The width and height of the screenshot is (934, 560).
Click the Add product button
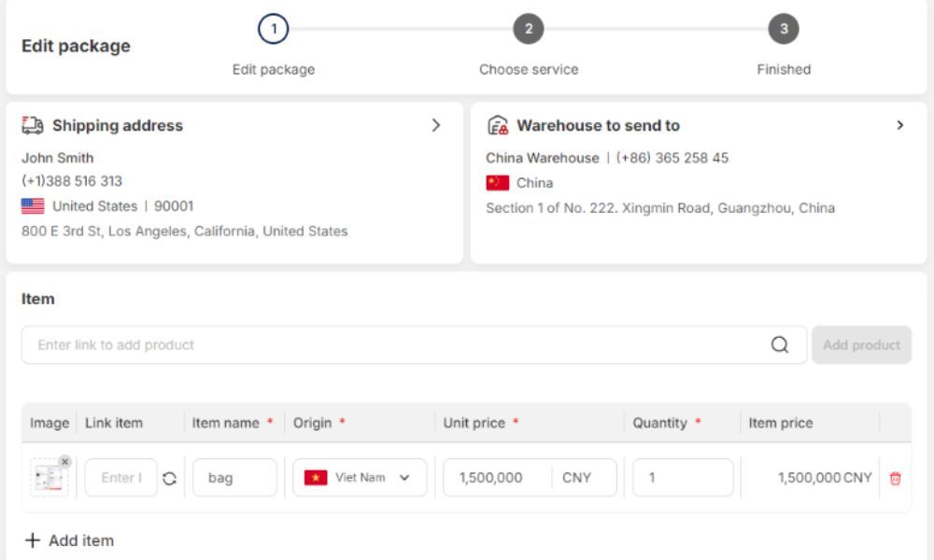tap(861, 344)
